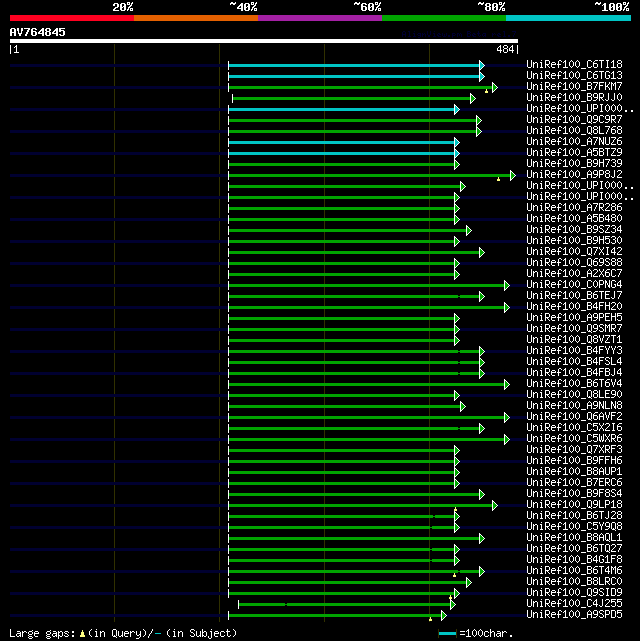Select the UniRef100_A2X6C7 hit label
The height and width of the screenshot is (641, 640).
point(574,273)
